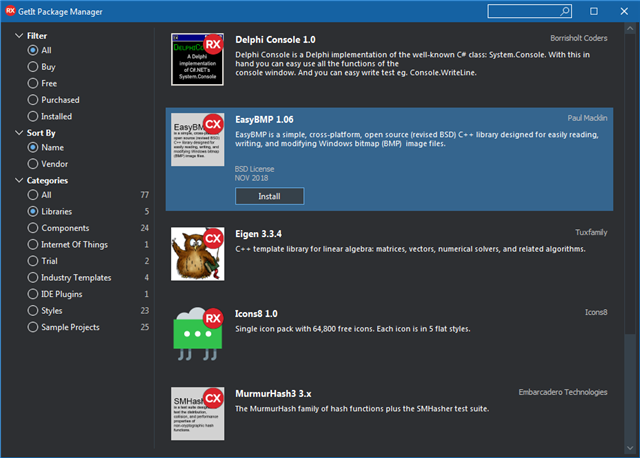This screenshot has height=458, width=640.
Task: Click the RX logo in title bar
Action: [10, 11]
